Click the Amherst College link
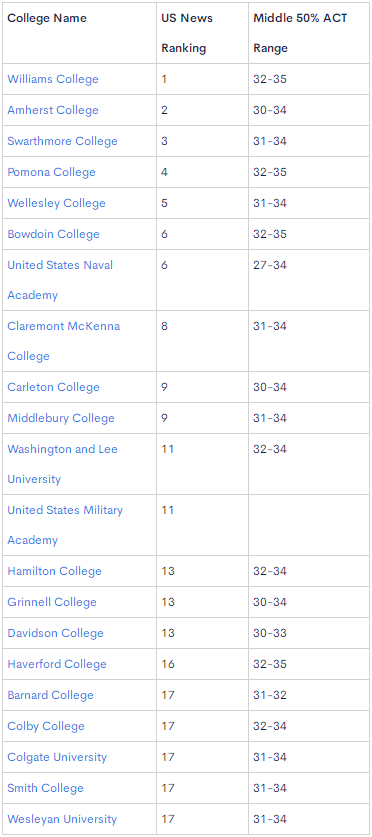This screenshot has width=372, height=837. 53,110
